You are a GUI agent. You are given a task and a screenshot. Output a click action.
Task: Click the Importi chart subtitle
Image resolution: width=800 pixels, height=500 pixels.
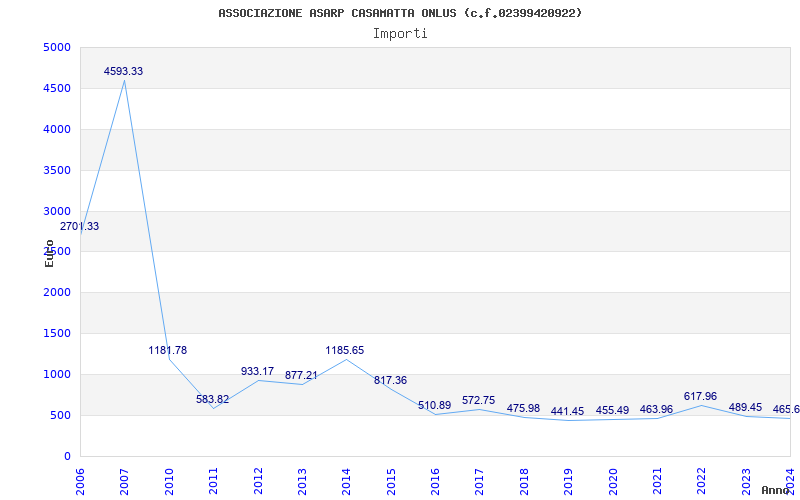click(x=400, y=33)
